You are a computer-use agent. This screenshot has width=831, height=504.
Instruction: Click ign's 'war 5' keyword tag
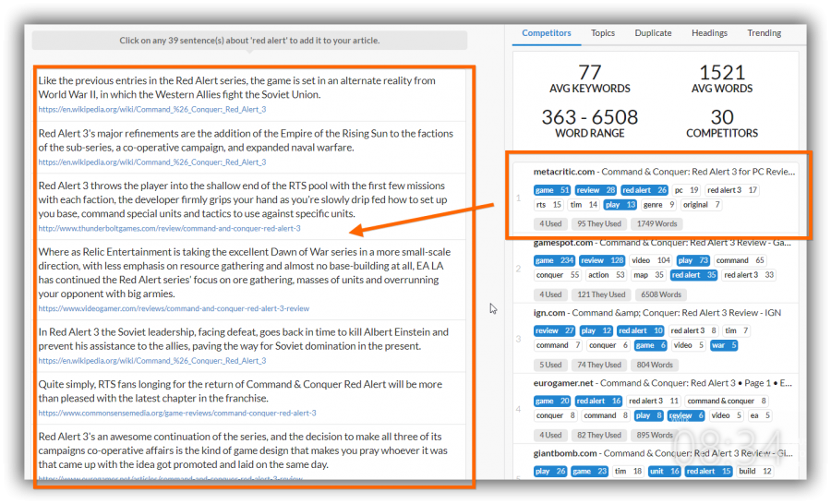(723, 345)
